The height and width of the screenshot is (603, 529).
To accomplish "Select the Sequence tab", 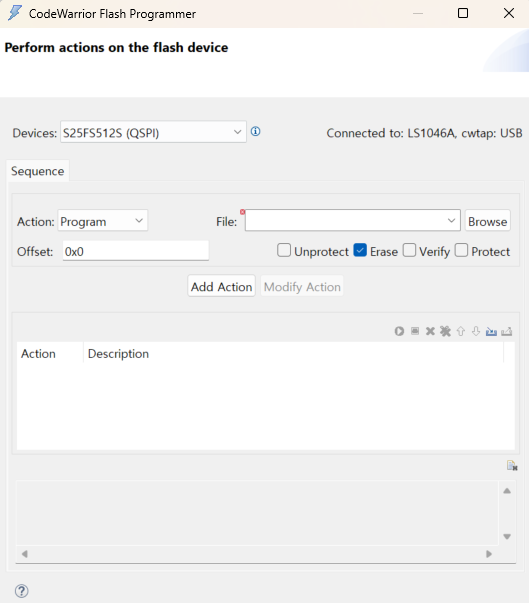I will tap(38, 171).
